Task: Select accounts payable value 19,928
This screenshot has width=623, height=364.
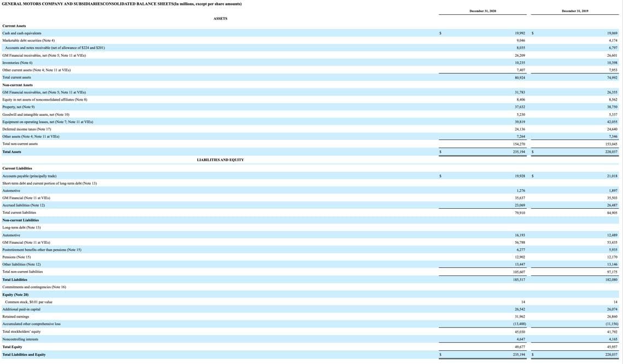Action: (x=520, y=176)
